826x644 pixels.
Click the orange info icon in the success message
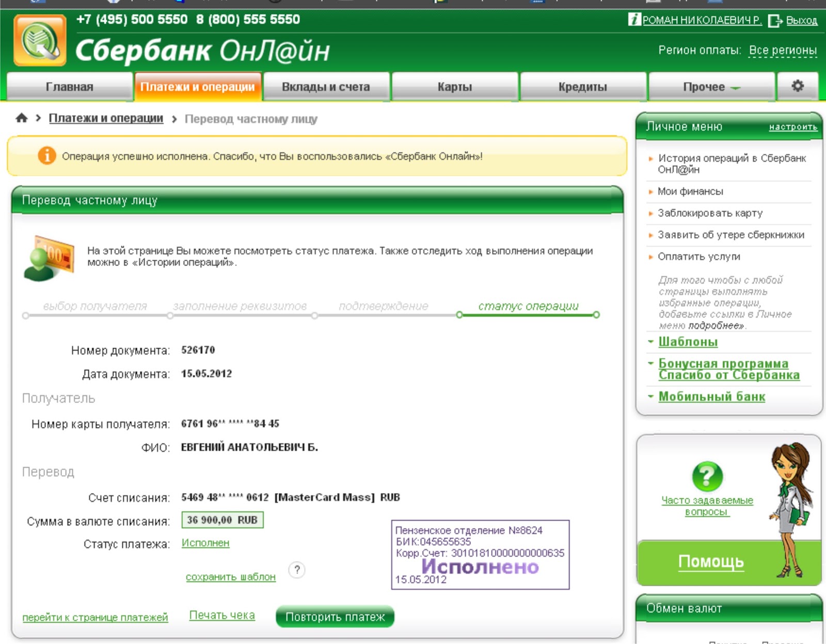pyautogui.click(x=47, y=155)
